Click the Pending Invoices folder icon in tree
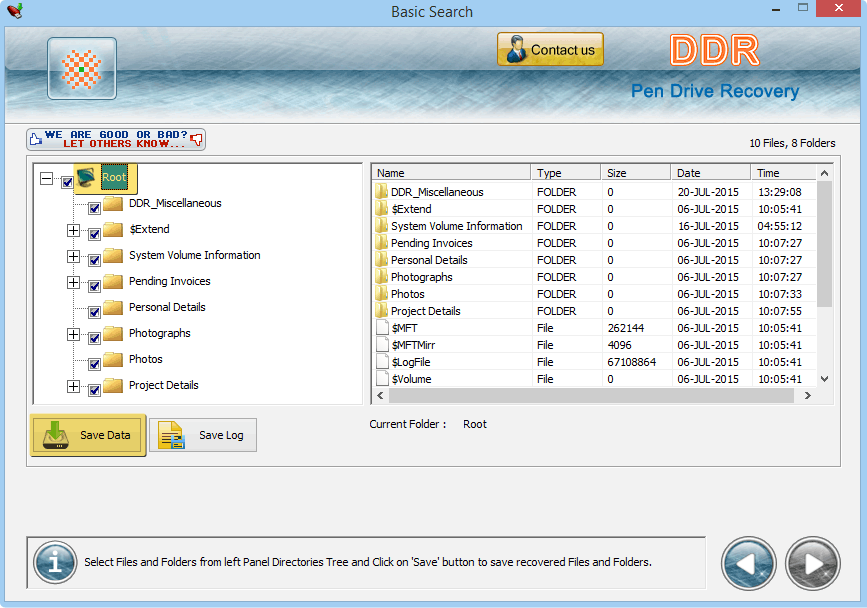Screen dimensions: 867x608 click(113, 281)
